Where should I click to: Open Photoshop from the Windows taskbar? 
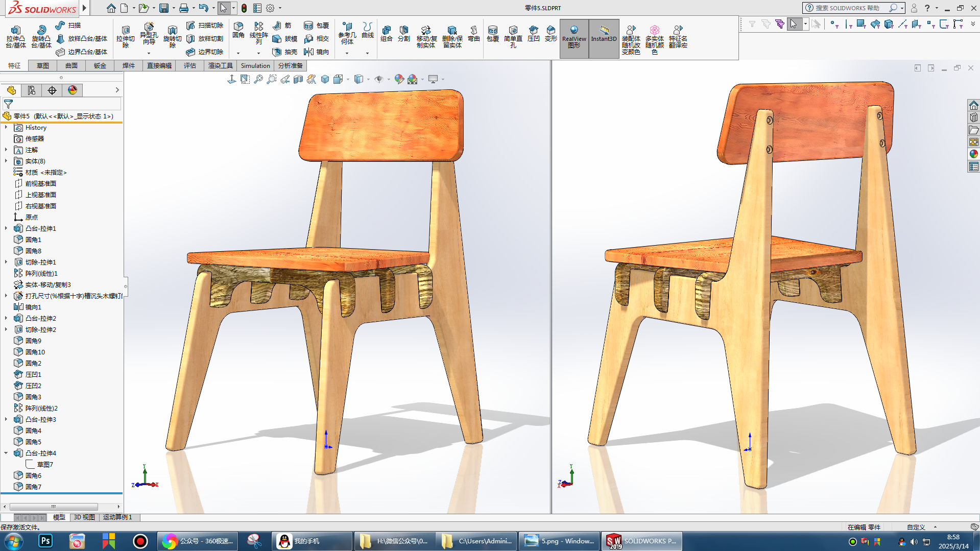click(x=45, y=541)
